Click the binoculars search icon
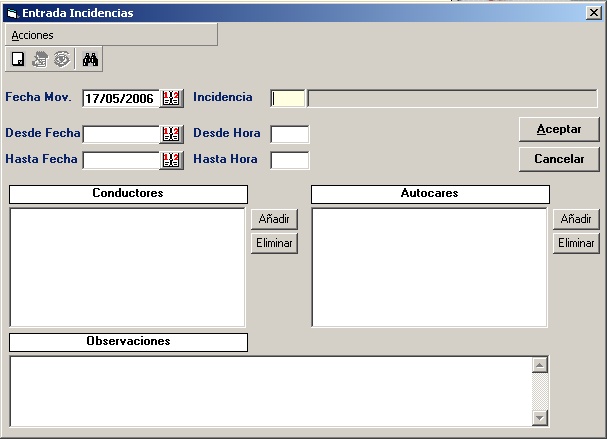This screenshot has height=439, width=607. 90,59
